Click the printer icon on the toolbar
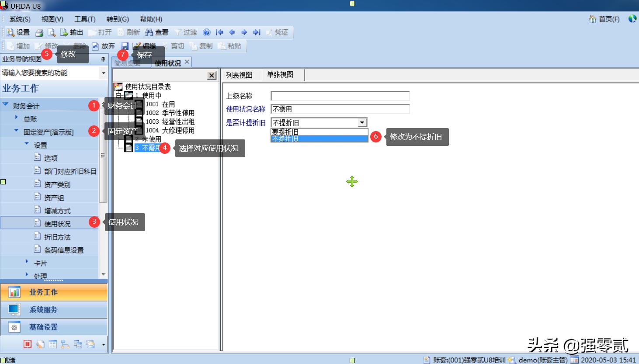The image size is (639, 364). (38, 32)
